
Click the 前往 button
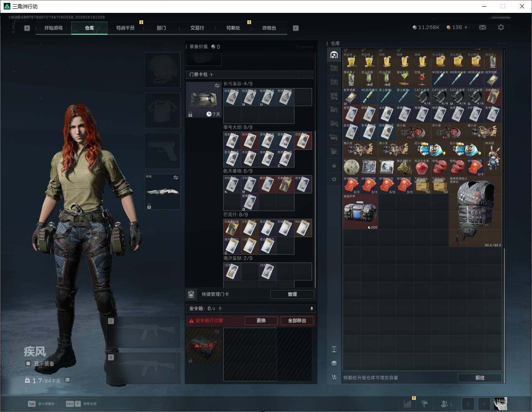pos(480,378)
